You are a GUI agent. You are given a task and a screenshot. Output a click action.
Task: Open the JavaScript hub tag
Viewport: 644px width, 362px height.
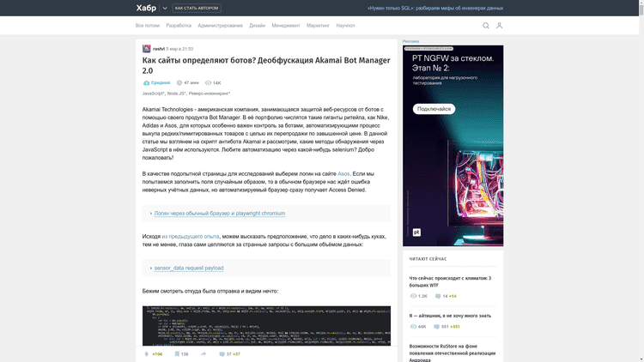pyautogui.click(x=153, y=94)
